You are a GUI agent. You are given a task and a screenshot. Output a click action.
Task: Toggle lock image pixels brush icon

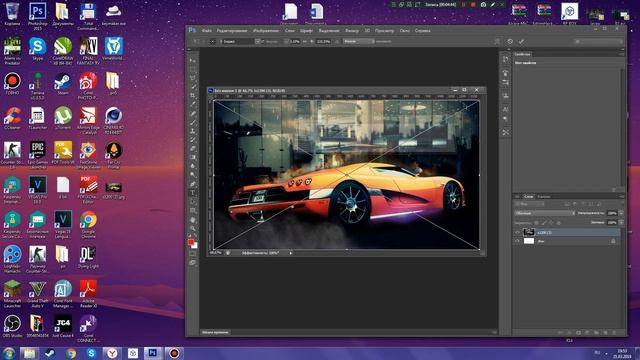544,223
